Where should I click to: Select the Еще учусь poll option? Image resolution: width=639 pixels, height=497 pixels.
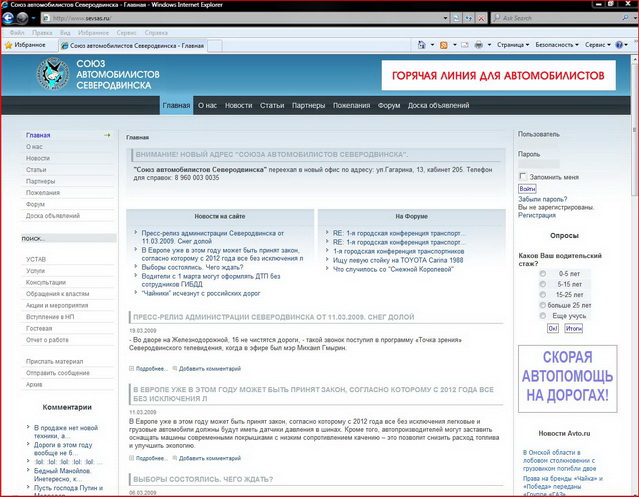pyautogui.click(x=542, y=316)
